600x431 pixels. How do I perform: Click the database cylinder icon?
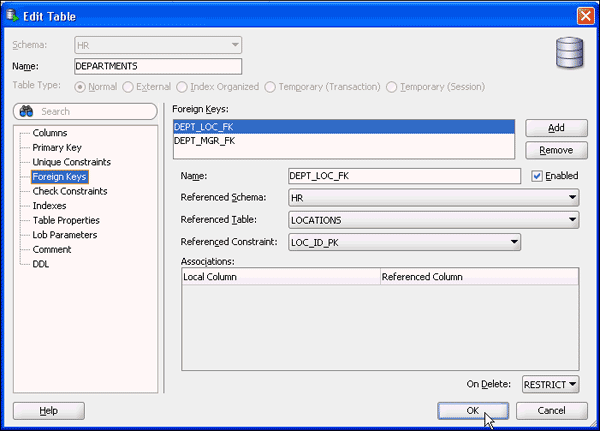tap(569, 53)
